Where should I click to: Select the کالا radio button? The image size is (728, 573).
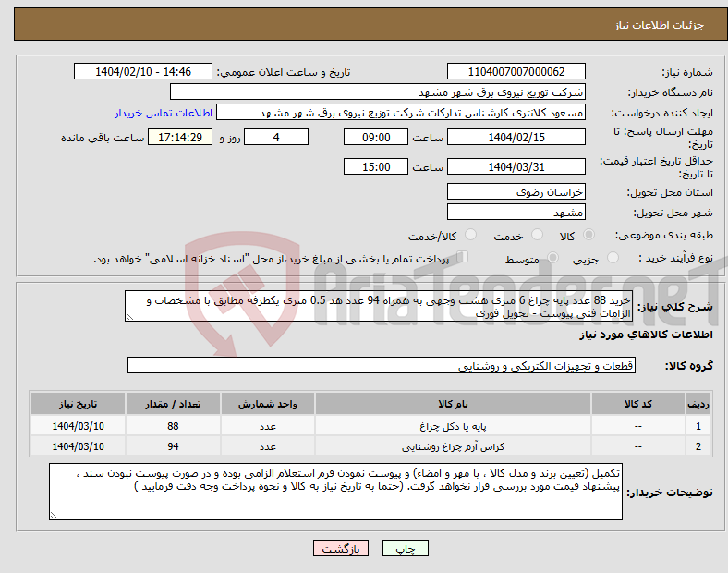(x=588, y=235)
